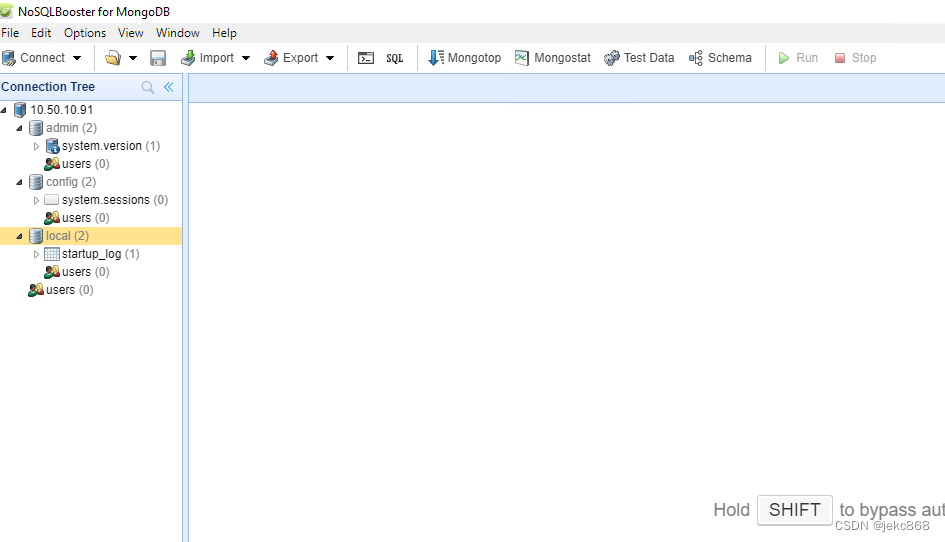This screenshot has width=945, height=542.
Task: Open the View menu
Action: tap(131, 33)
